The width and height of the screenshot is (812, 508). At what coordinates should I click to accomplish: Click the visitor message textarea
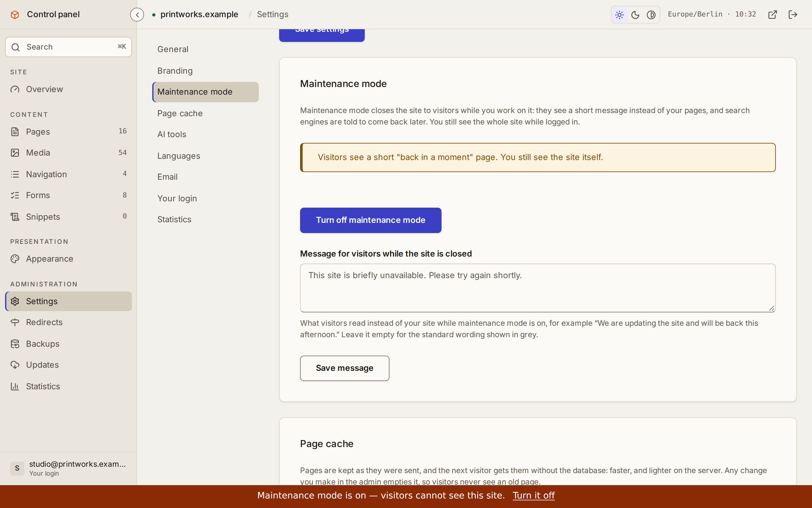coord(538,288)
